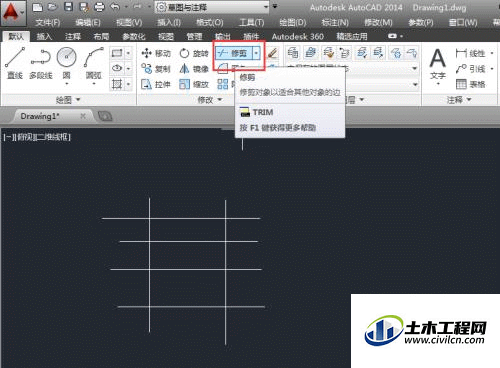Screen dimensions: 500x368
Task: Select the 圆 (Circle) tool
Action: [x=67, y=63]
